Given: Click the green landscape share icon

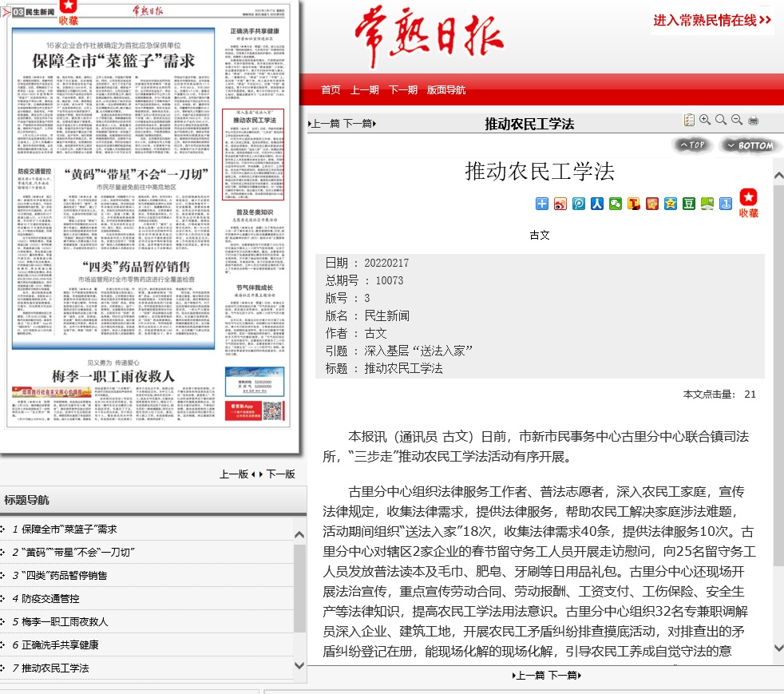Looking at the screenshot, I should [707, 204].
